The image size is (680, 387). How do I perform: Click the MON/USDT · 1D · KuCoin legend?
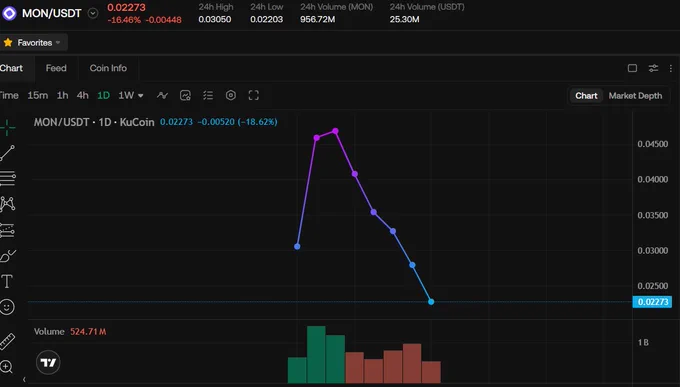coord(94,122)
